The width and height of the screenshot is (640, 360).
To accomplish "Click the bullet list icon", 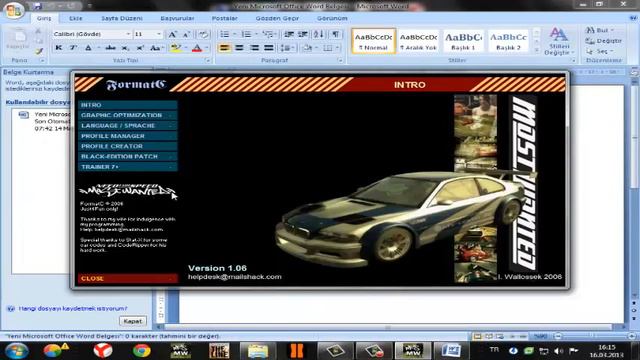I will (224, 34).
